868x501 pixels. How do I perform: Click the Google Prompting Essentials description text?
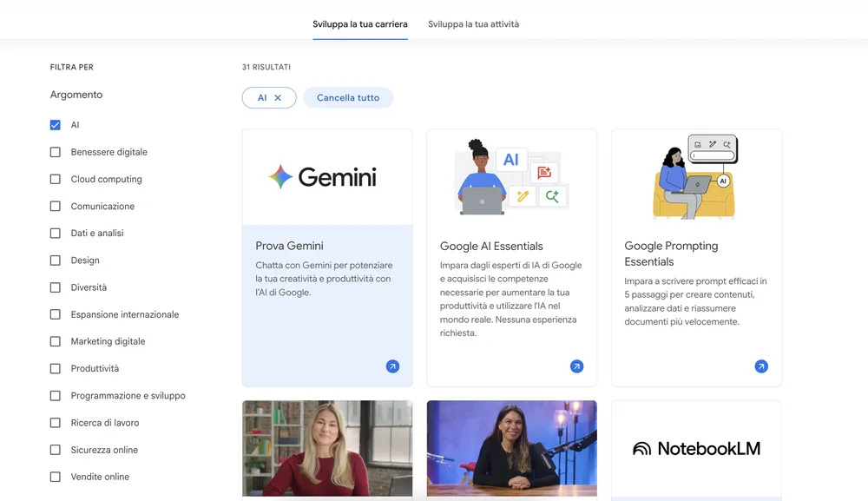(695, 301)
